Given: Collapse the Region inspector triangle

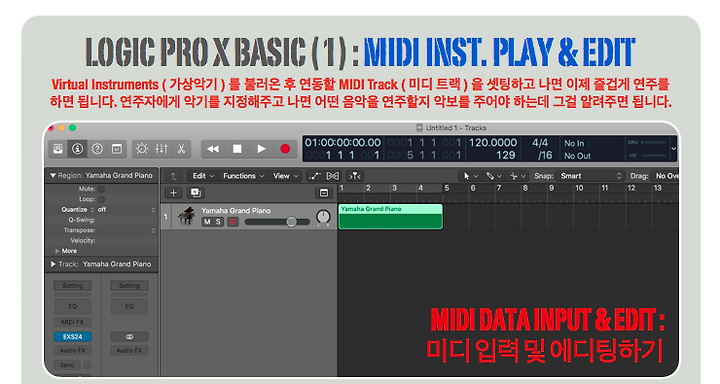Looking at the screenshot, I should [53, 175].
